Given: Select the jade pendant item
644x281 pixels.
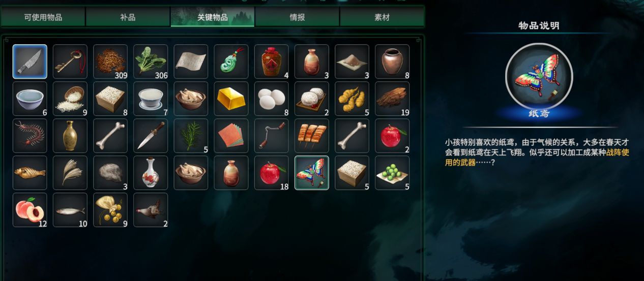Looking at the screenshot, I should tap(231, 61).
